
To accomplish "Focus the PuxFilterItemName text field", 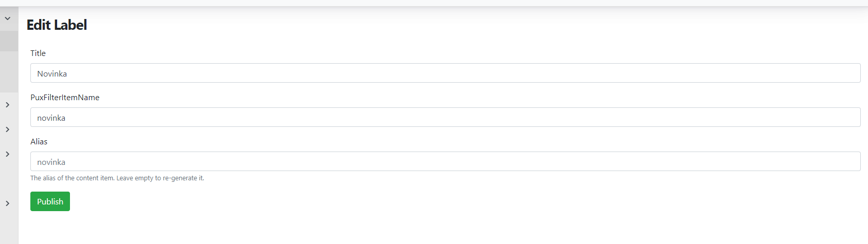I will 445,118.
